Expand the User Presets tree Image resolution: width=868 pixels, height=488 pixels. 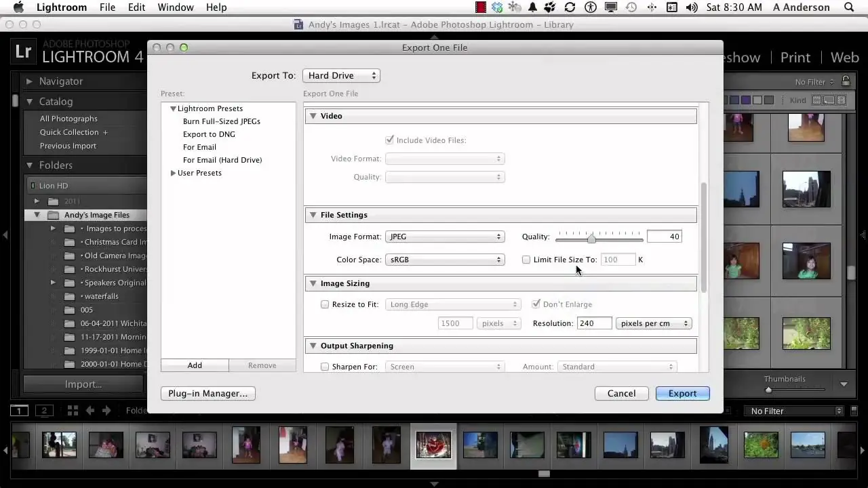[x=174, y=173]
